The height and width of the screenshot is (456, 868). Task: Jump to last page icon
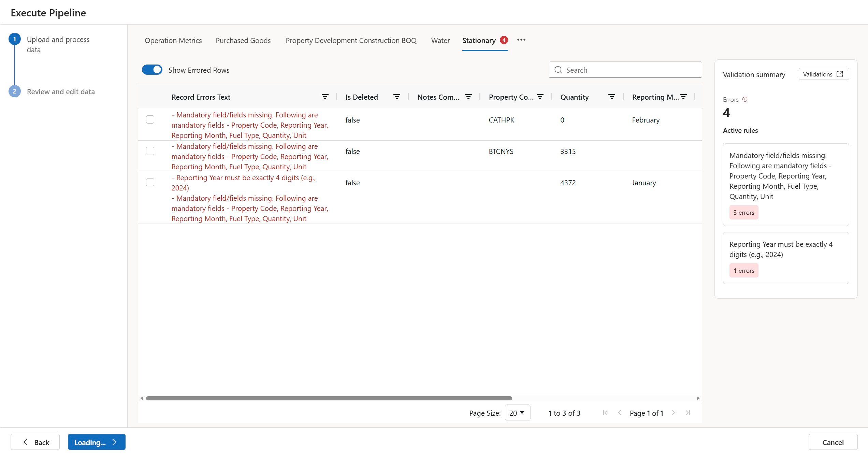688,413
